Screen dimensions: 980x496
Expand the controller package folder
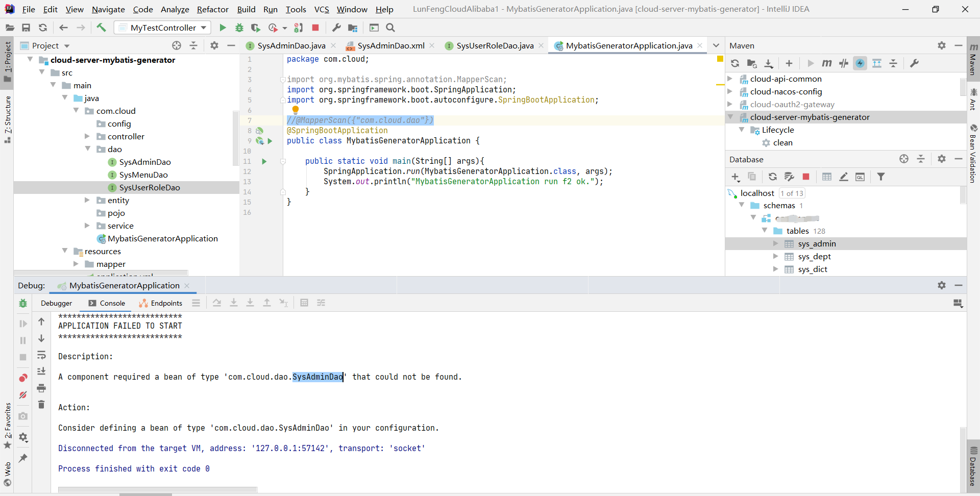(x=87, y=136)
